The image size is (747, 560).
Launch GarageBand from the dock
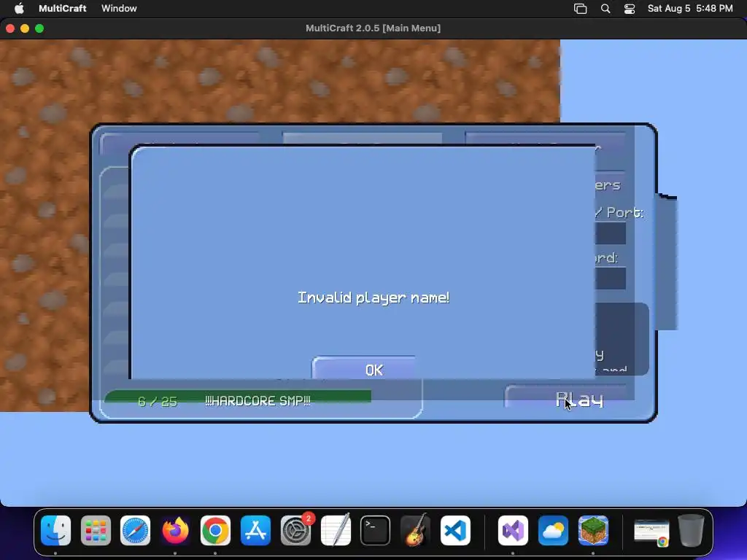(415, 530)
